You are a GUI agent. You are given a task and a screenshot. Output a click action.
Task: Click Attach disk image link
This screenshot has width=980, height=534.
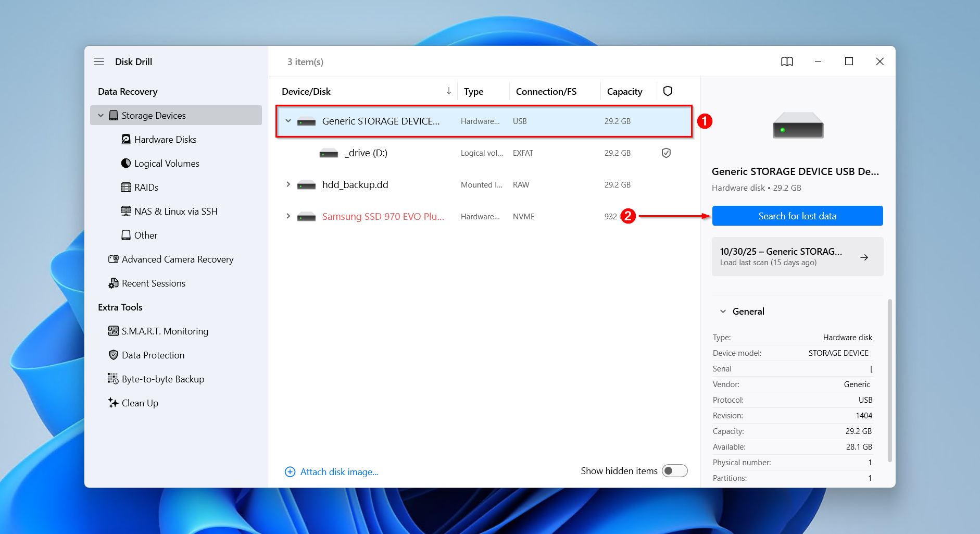tap(338, 471)
